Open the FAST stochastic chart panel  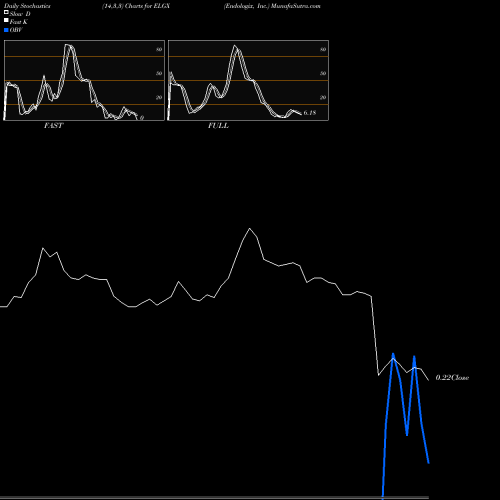[x=84, y=80]
